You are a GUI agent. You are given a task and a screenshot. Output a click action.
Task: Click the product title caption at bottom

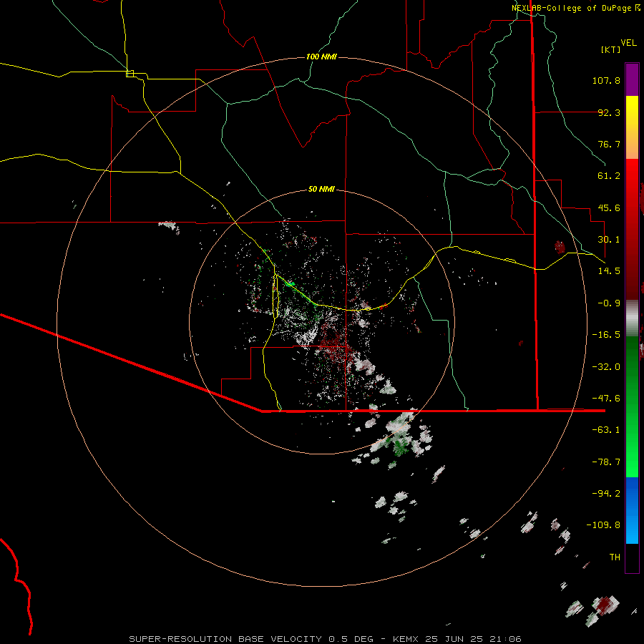click(x=325, y=639)
